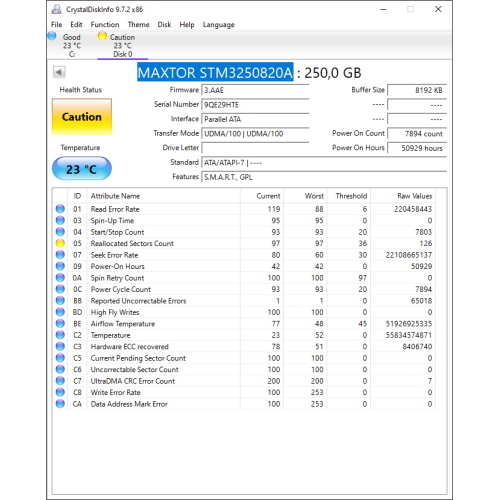500x500 pixels.
Task: Open the Disk menu
Action: coord(164,24)
